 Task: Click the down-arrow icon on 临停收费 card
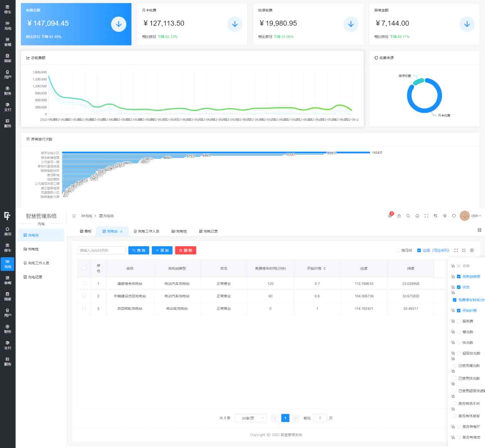pos(351,24)
